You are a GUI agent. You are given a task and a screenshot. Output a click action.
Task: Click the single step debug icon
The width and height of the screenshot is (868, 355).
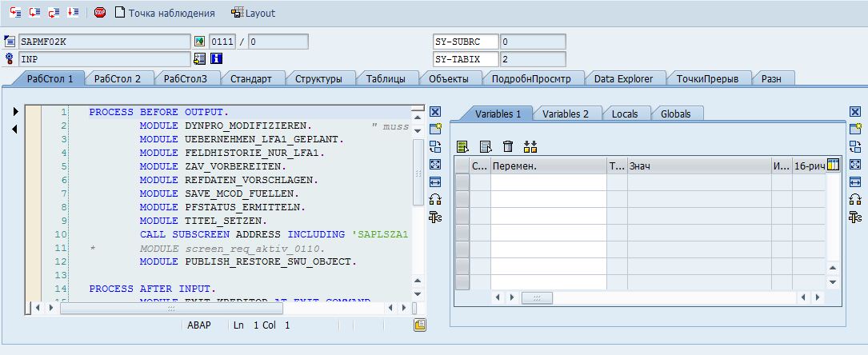point(15,13)
